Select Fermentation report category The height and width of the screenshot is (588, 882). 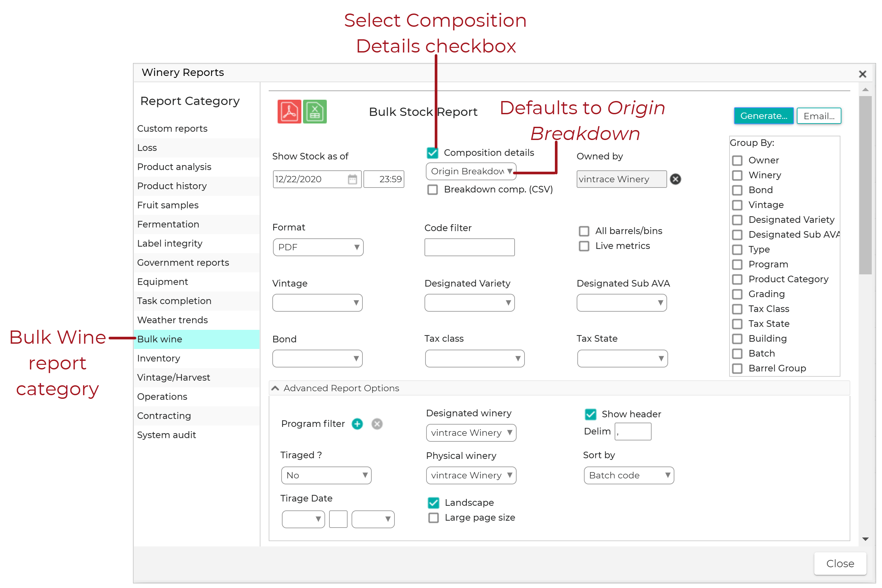pos(196,224)
